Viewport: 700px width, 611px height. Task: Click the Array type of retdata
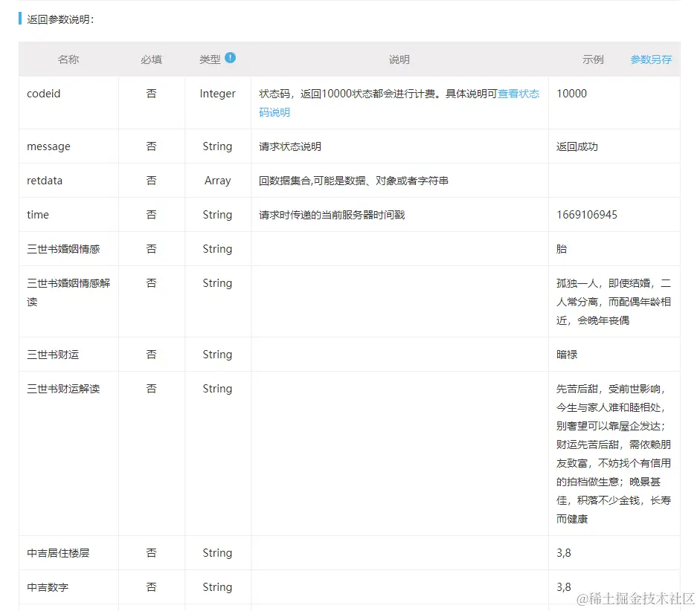click(x=217, y=181)
